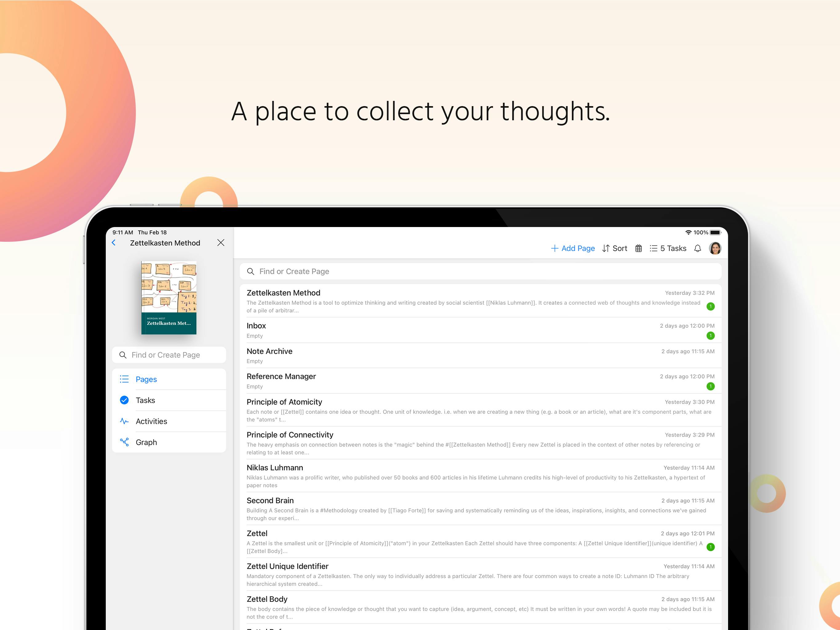Show the 5 Tasks list
Image resolution: width=840 pixels, height=630 pixels.
pyautogui.click(x=668, y=249)
